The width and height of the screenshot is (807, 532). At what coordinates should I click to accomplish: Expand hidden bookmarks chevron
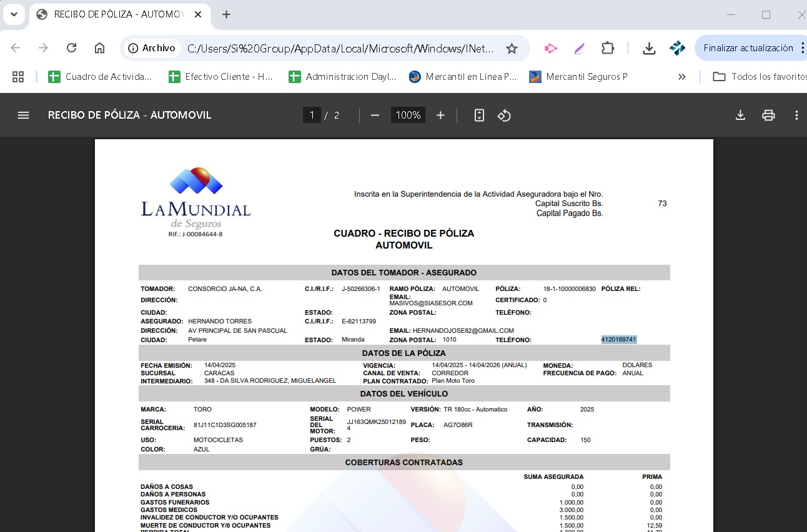(681, 77)
